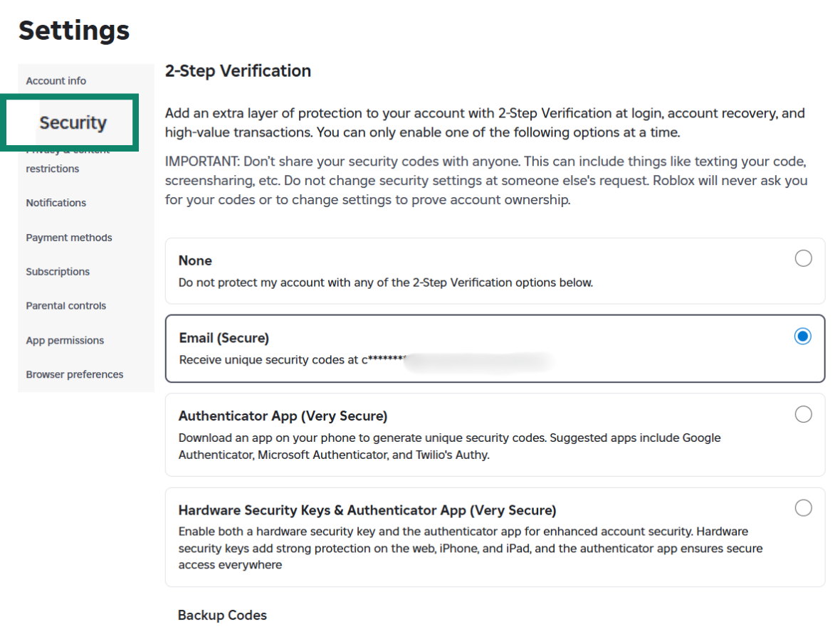Select the Email (Secure) verification option

[x=802, y=336]
